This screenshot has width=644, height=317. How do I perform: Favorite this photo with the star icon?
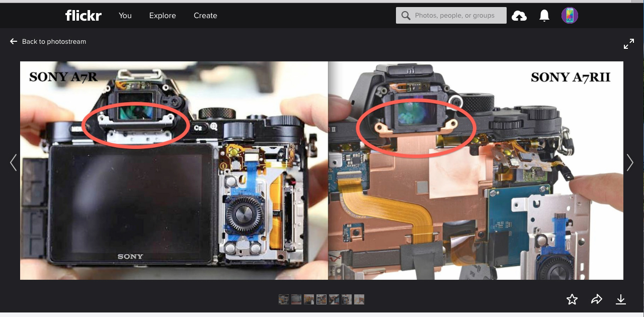coord(572,300)
